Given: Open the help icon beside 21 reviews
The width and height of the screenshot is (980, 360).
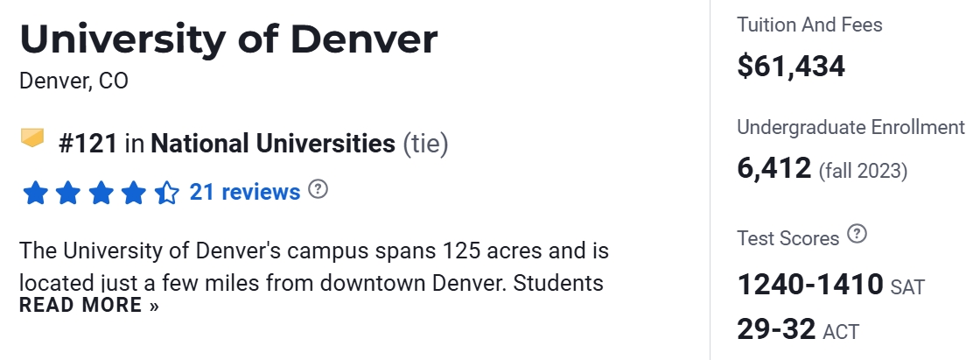Looking at the screenshot, I should pos(318,189).
